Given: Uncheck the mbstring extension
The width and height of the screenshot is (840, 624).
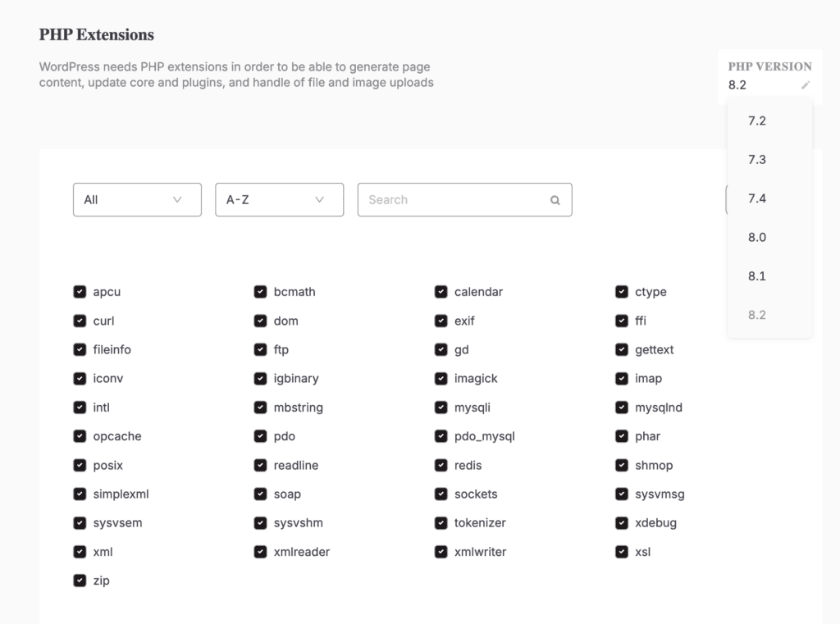Looking at the screenshot, I should (260, 407).
